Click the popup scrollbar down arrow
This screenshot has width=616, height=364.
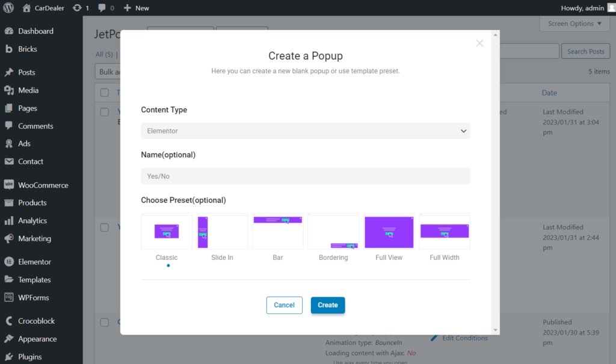coord(496,330)
